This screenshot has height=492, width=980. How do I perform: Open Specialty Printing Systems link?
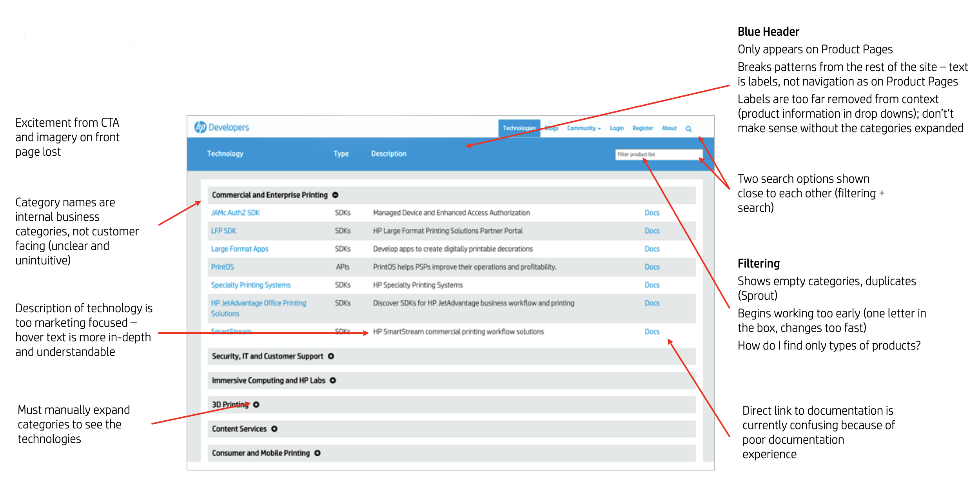pyautogui.click(x=250, y=285)
